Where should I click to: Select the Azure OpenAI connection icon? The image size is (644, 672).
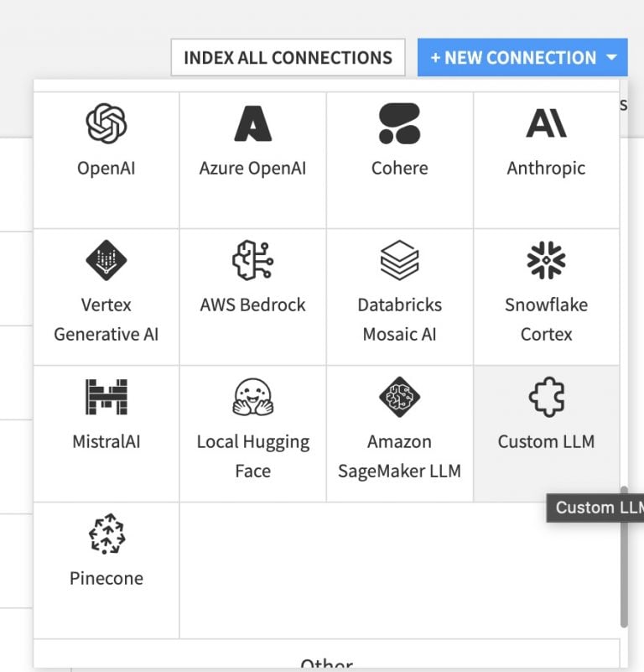(252, 124)
